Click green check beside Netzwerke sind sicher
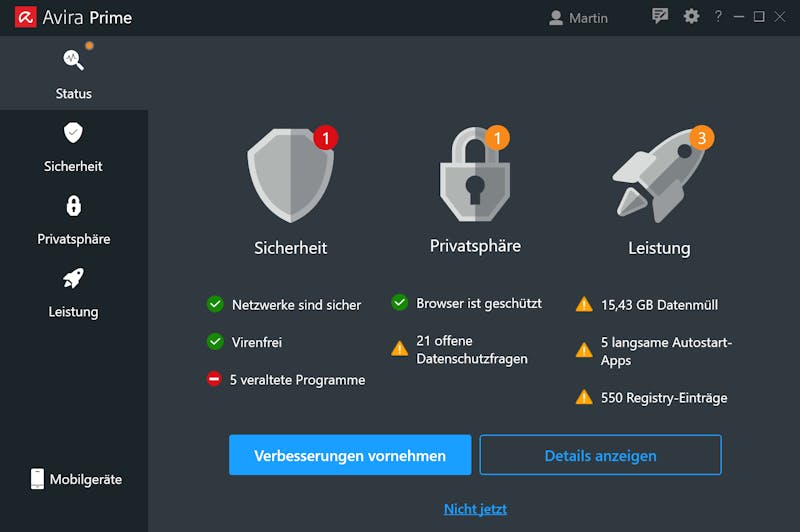The height and width of the screenshot is (532, 800). pos(215,304)
